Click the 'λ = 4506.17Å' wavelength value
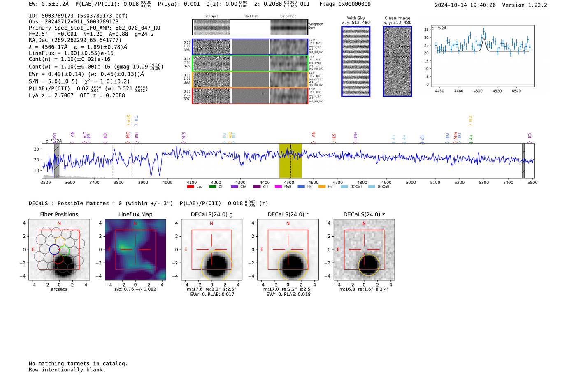 [x=48, y=47]
